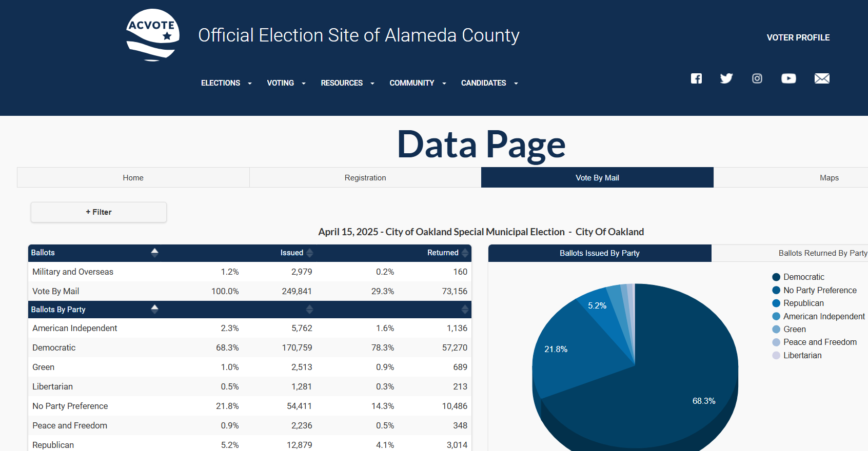Click the email envelope icon
Viewport: 868px width, 451px height.
tap(822, 78)
